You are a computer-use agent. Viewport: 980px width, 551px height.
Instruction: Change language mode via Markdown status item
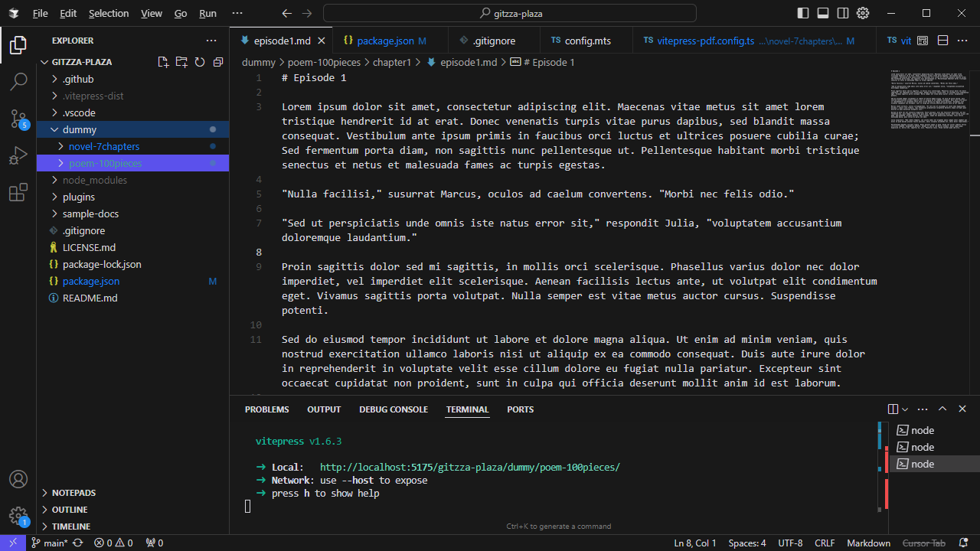pyautogui.click(x=868, y=543)
